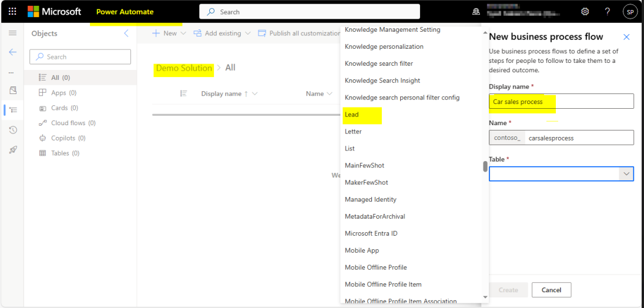The height and width of the screenshot is (308, 644).
Task: Click the scrollbar down arrow in list
Action: 485,296
